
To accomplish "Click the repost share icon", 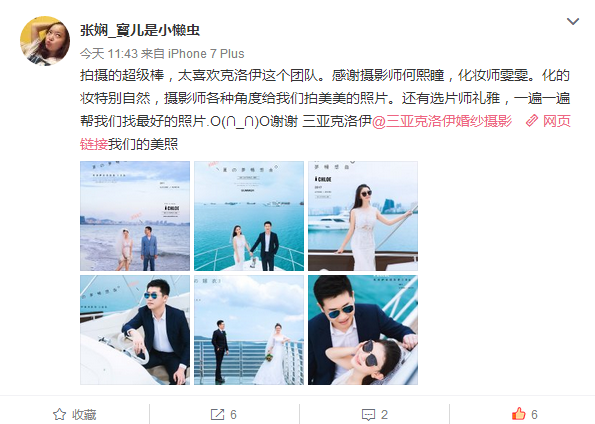I will (217, 415).
